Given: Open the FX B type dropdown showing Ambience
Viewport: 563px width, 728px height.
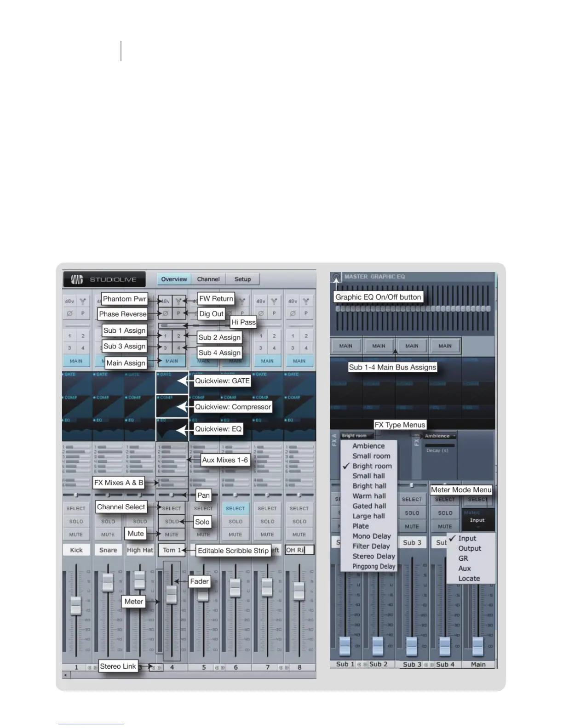Looking at the screenshot, I should point(440,436).
